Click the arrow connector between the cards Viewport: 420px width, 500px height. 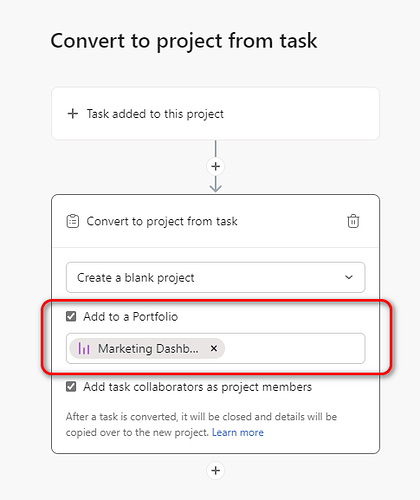[x=216, y=184]
